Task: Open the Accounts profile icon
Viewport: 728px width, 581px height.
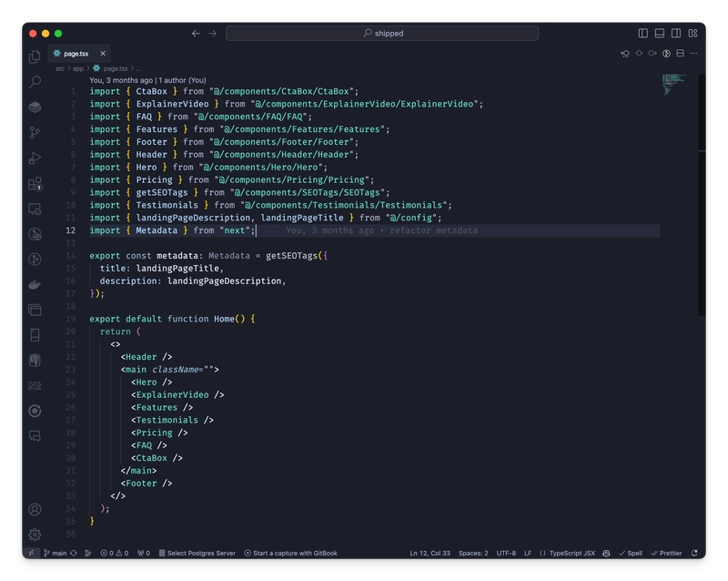Action: [35, 509]
